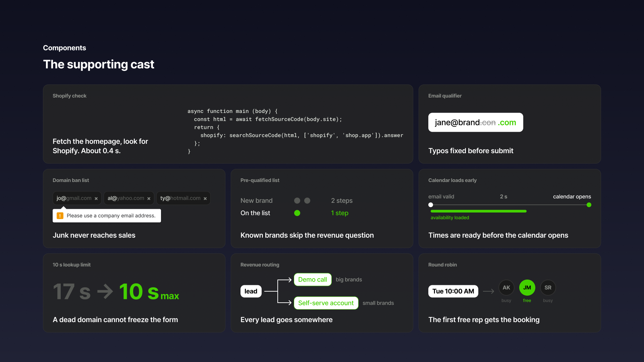Click the white email valid timeline dot
The height and width of the screenshot is (362, 644).
click(x=431, y=205)
